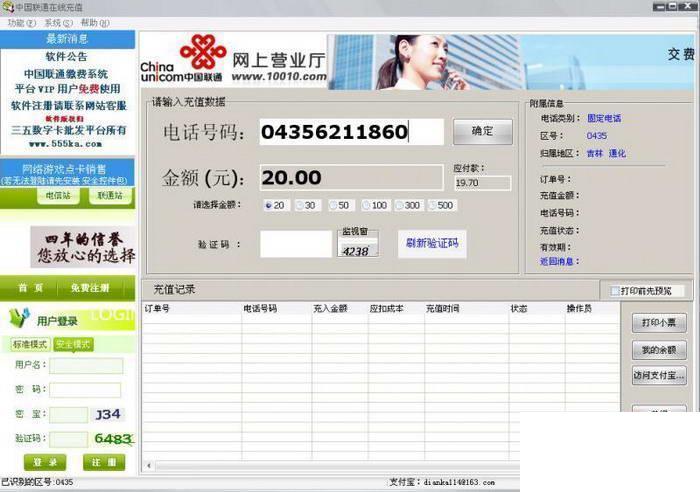The height and width of the screenshot is (492, 700).
Task: Open the 功能 menu
Action: point(21,23)
